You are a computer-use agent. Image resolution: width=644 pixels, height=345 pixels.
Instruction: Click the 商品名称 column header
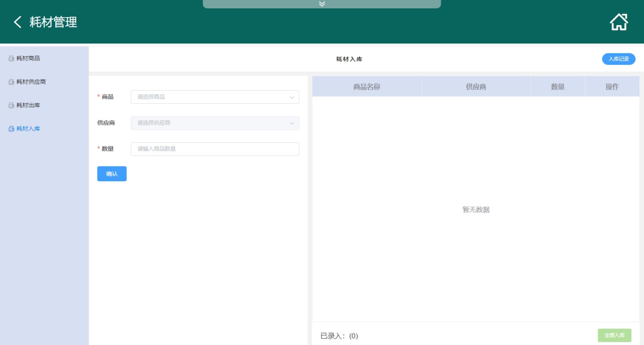pos(367,87)
